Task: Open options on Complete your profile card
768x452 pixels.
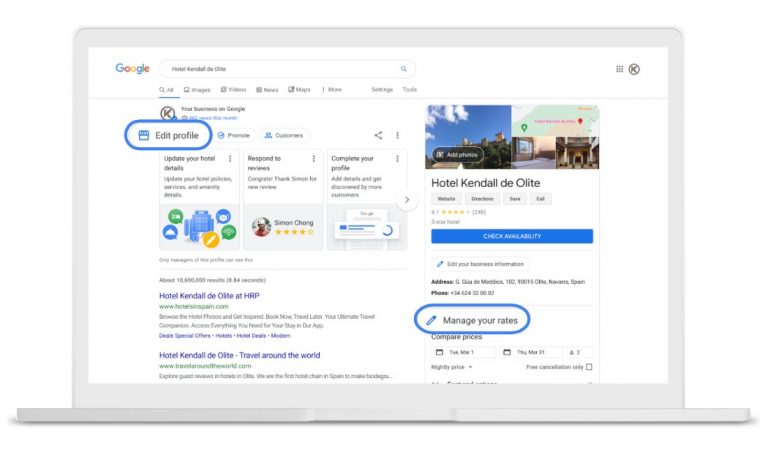Action: pyautogui.click(x=397, y=159)
